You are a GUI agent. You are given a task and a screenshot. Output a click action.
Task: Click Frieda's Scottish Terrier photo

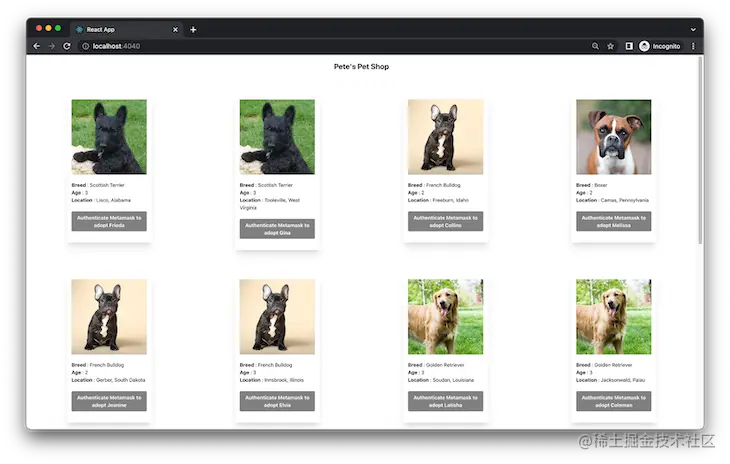click(109, 137)
